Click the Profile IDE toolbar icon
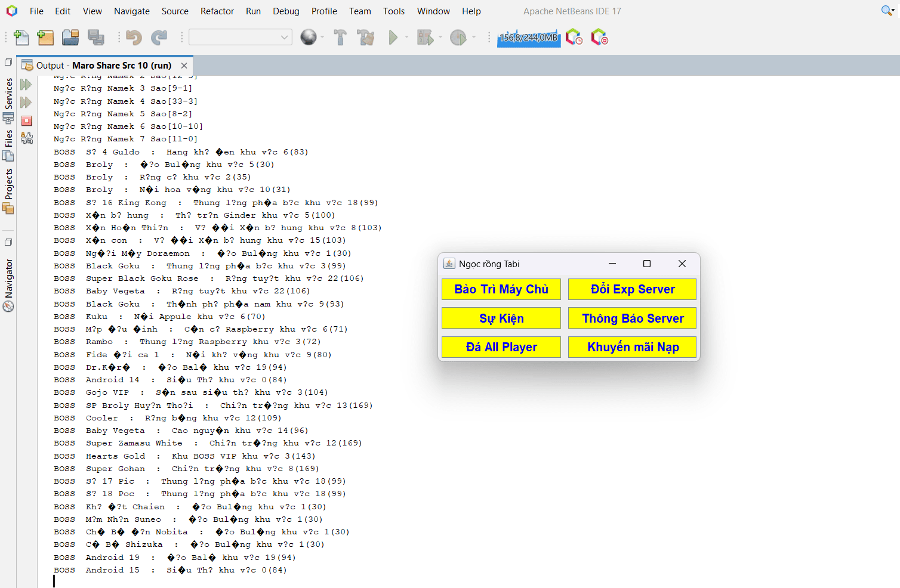 coord(574,37)
